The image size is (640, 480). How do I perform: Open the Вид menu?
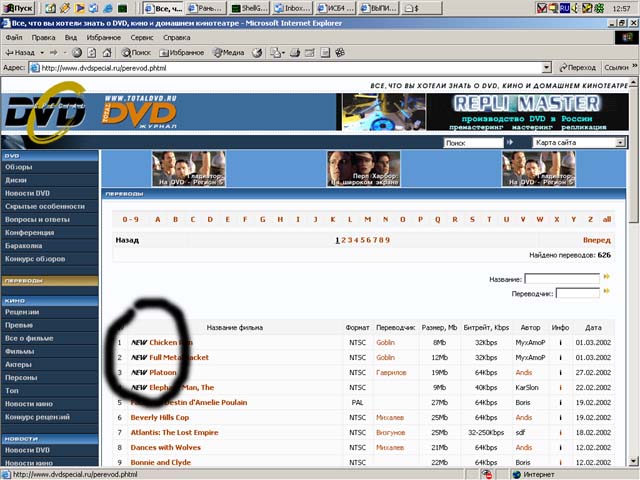[x=71, y=38]
